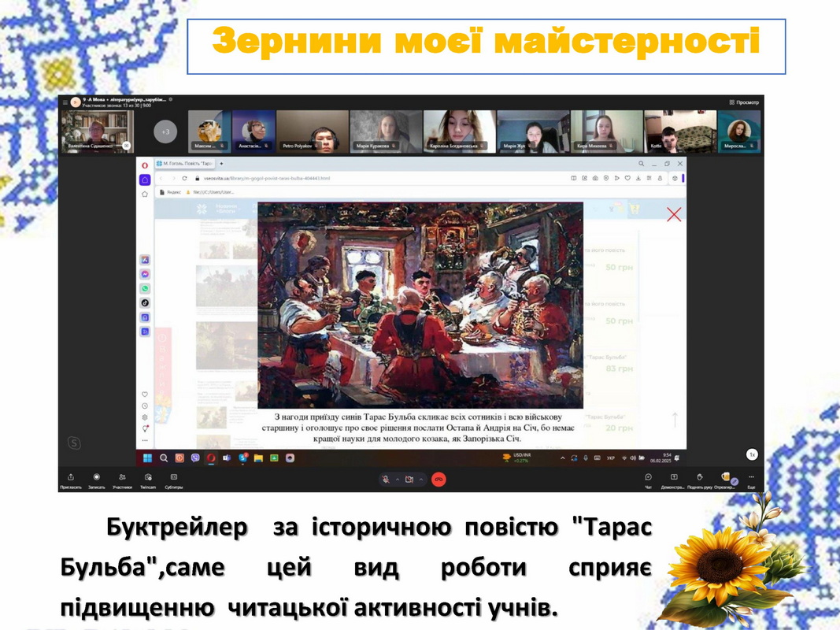Expand microphone options arrow

click(x=398, y=479)
